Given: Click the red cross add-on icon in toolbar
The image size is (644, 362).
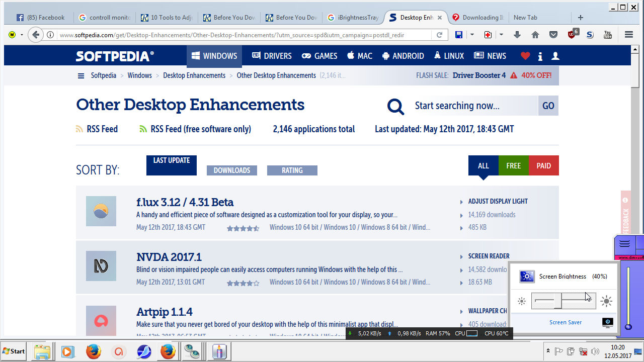Looking at the screenshot, I should [x=488, y=35].
